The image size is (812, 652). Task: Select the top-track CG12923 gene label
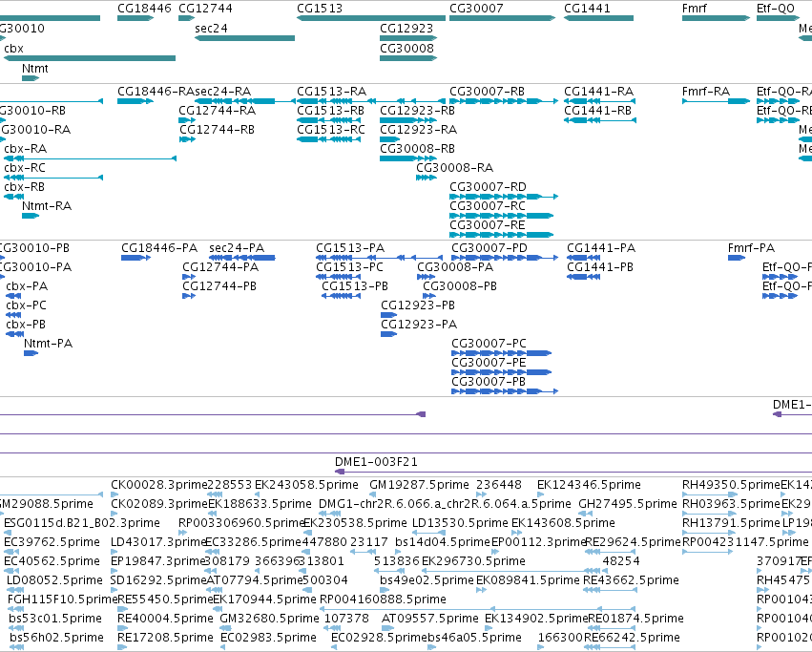(x=406, y=29)
